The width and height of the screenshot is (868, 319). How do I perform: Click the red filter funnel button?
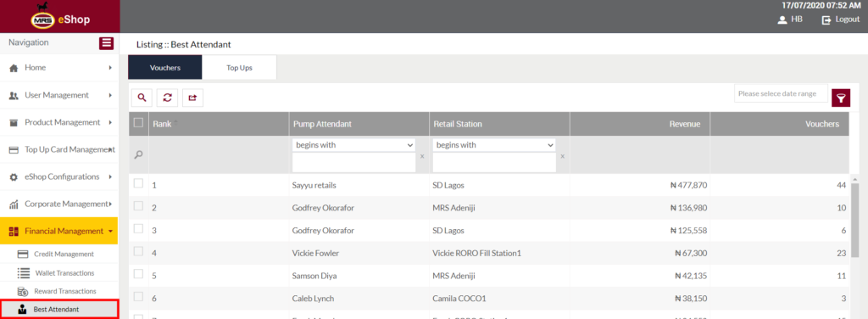pyautogui.click(x=841, y=98)
